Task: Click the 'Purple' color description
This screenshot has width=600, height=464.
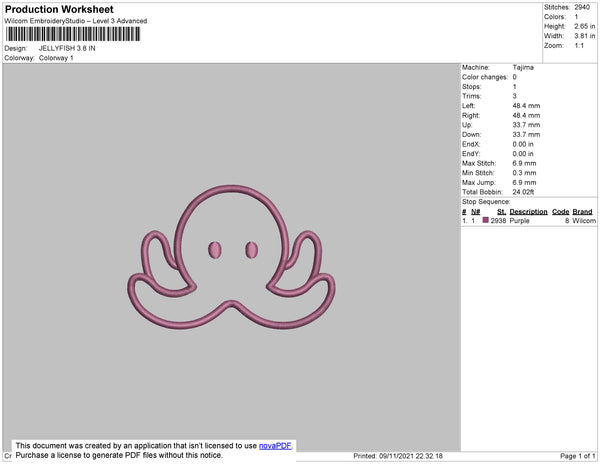Action: pyautogui.click(x=520, y=221)
